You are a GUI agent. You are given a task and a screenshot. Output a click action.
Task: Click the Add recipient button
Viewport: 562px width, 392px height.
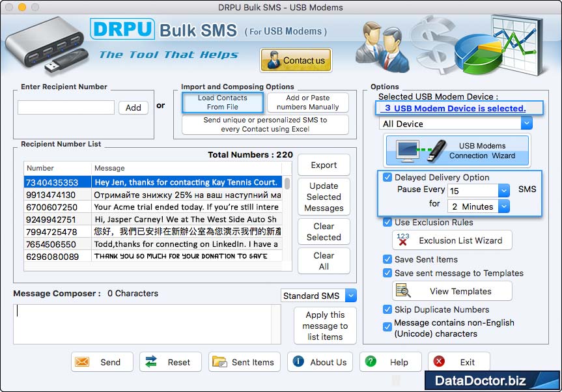133,107
